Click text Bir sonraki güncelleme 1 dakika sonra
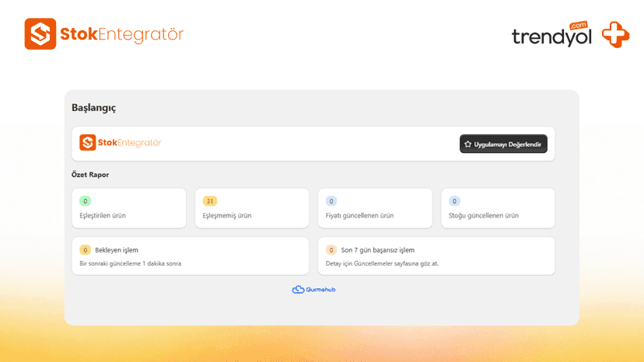 130,263
